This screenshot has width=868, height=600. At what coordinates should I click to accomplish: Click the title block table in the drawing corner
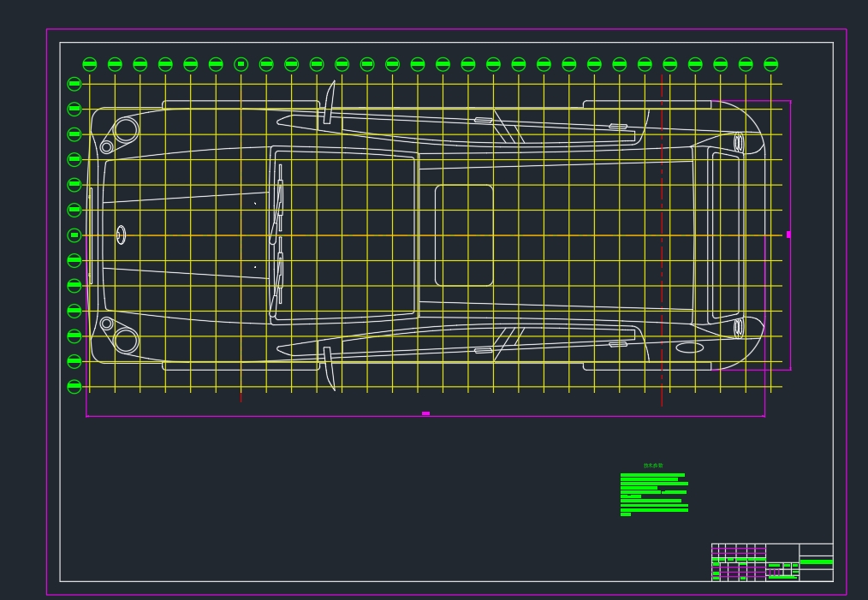coord(772,562)
